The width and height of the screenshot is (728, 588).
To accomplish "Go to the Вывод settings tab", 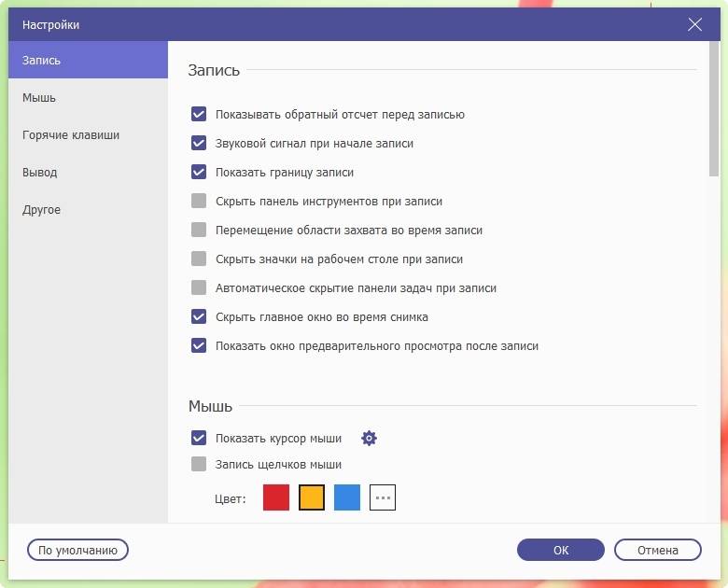I will coord(40,173).
